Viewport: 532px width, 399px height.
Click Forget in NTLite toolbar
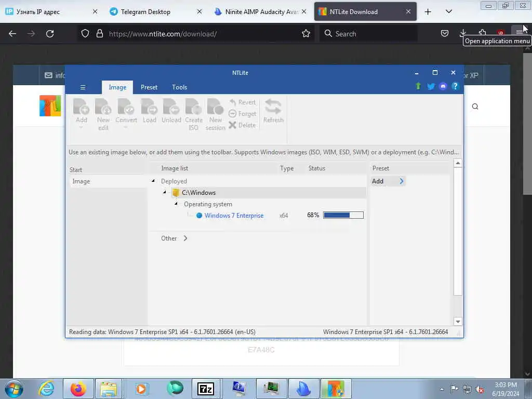point(242,114)
